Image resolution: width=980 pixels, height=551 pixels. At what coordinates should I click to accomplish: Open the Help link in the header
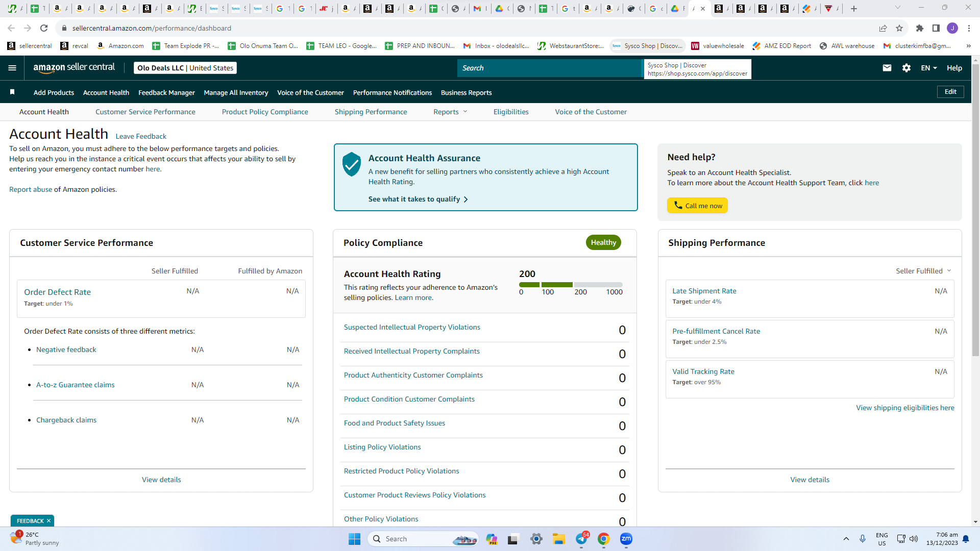(954, 68)
